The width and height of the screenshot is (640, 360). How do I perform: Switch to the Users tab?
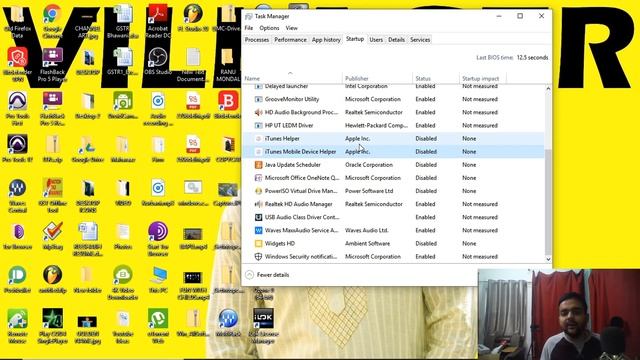(x=376, y=40)
